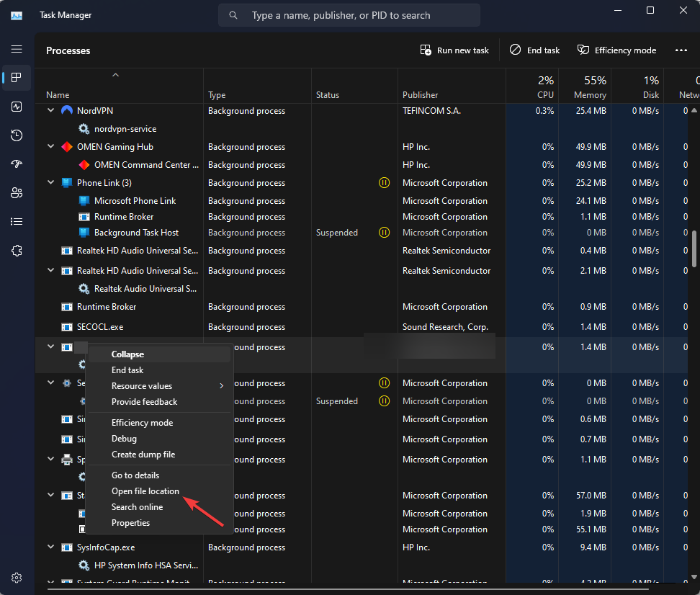This screenshot has width=700, height=595.
Task: Click the sort arrow above Name column
Action: pyautogui.click(x=116, y=75)
